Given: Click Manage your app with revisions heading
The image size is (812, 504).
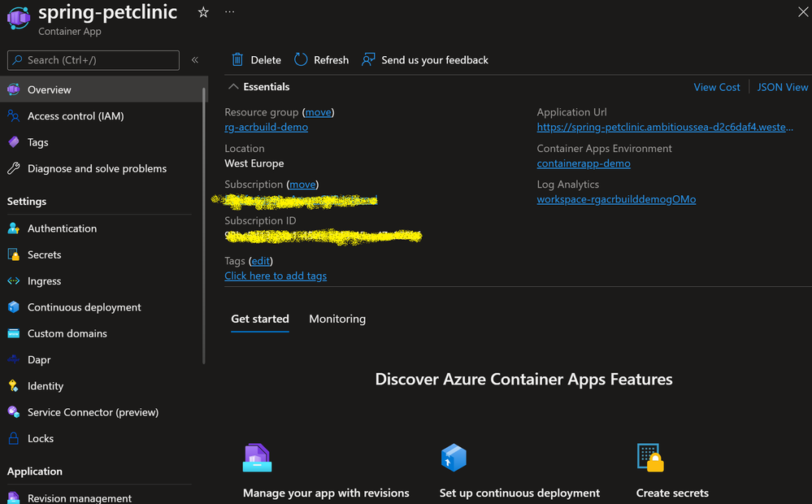Looking at the screenshot, I should (x=326, y=493).
